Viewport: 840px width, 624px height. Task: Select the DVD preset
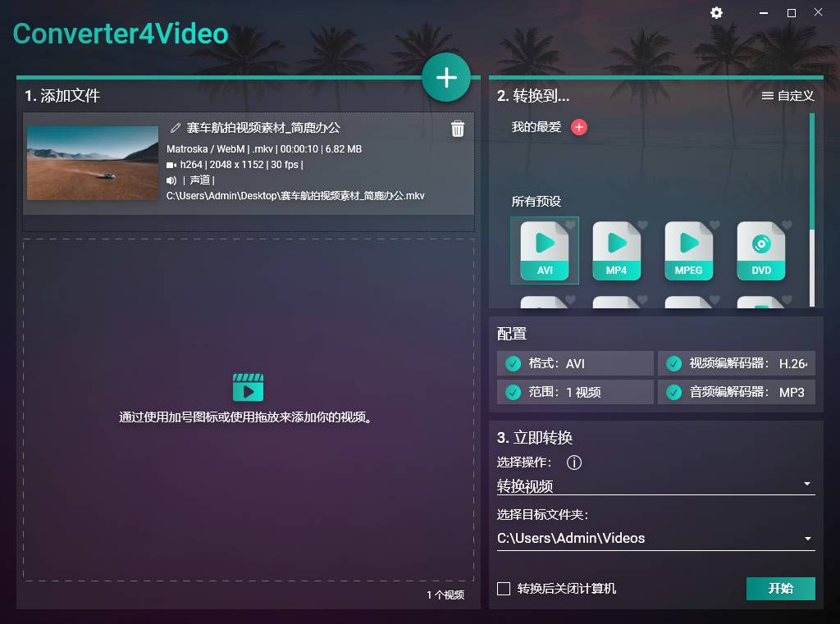coord(760,250)
